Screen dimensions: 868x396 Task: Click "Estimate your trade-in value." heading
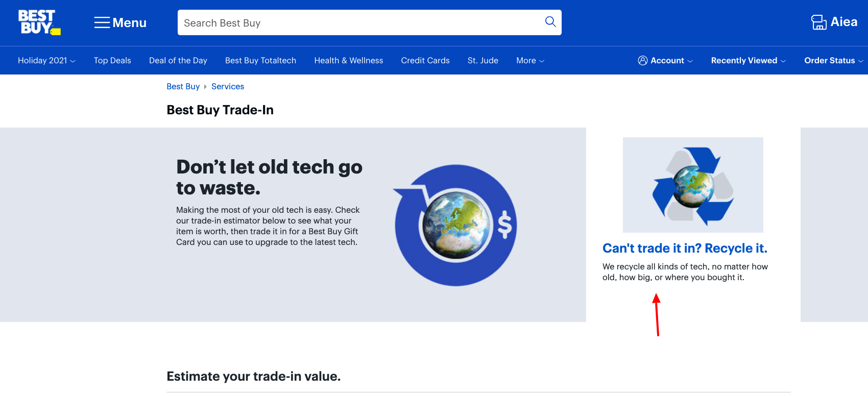[253, 376]
